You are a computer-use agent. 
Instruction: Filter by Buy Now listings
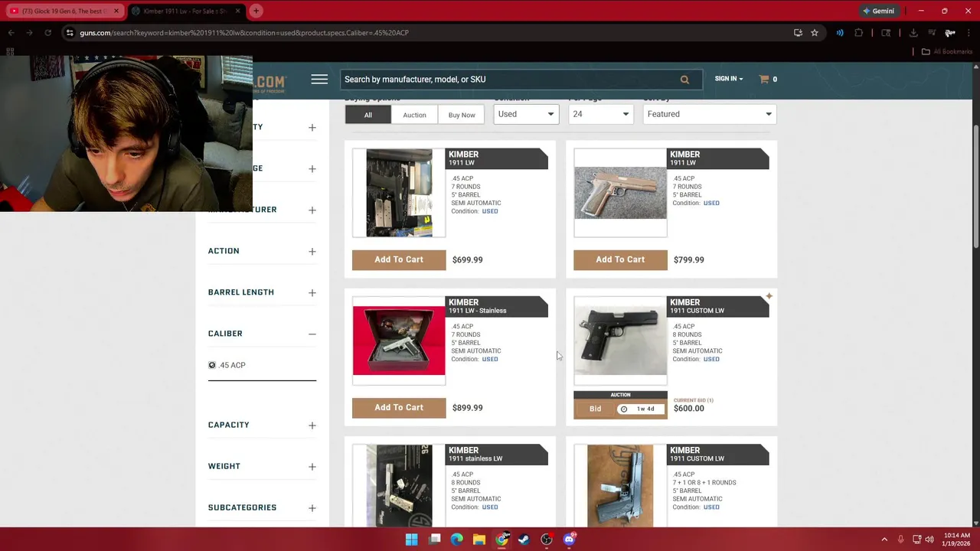point(462,115)
